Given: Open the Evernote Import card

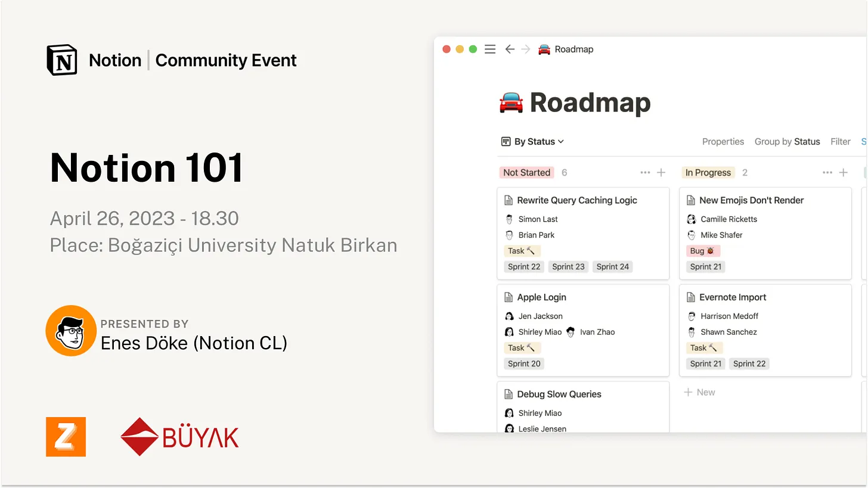Looking at the screenshot, I should pos(765,331).
